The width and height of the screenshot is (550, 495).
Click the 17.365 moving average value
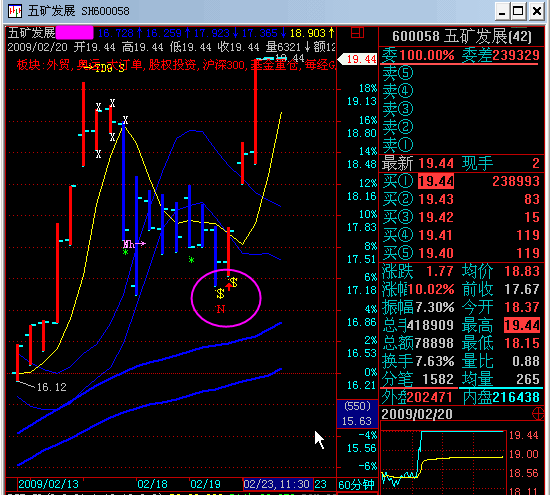pos(260,33)
